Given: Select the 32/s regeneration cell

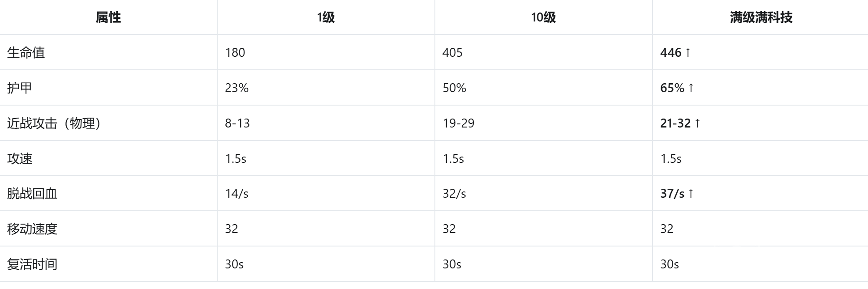Looking at the screenshot, I should (x=455, y=194).
